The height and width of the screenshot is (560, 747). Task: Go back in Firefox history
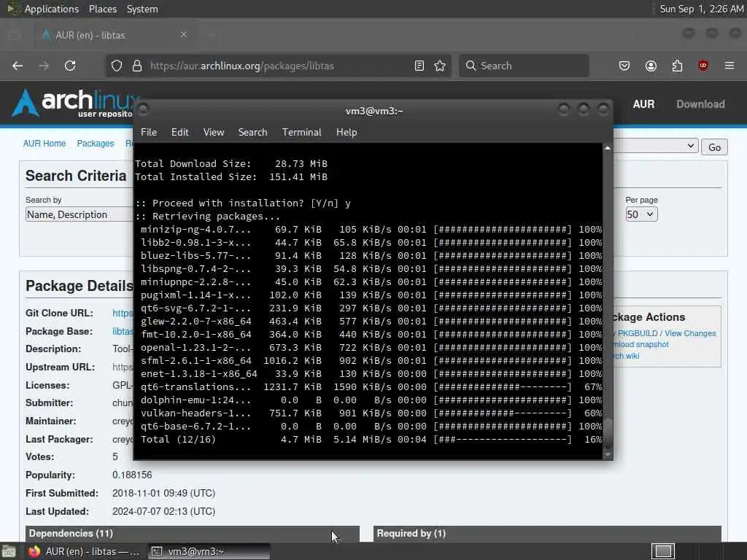coord(18,66)
